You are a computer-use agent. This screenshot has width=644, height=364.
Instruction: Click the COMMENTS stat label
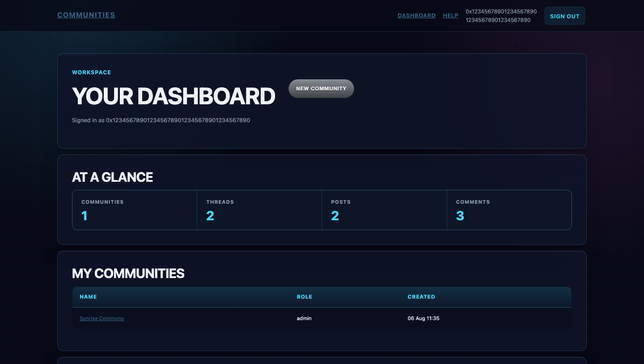473,202
